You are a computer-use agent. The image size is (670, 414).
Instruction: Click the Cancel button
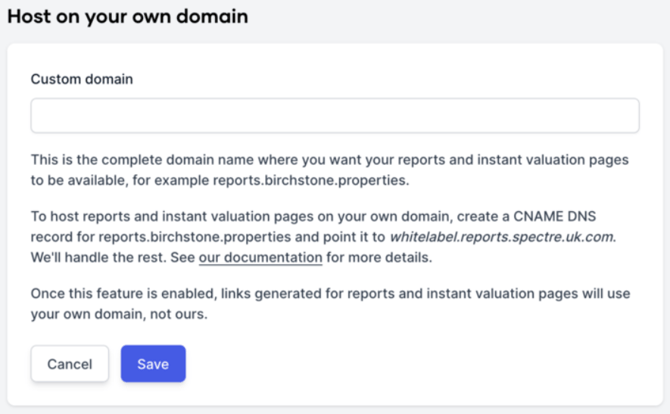click(69, 364)
